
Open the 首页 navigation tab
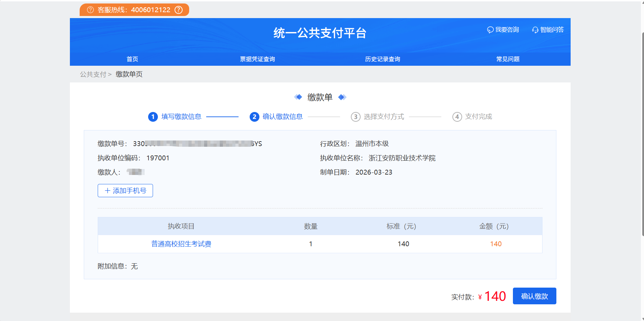pyautogui.click(x=132, y=59)
